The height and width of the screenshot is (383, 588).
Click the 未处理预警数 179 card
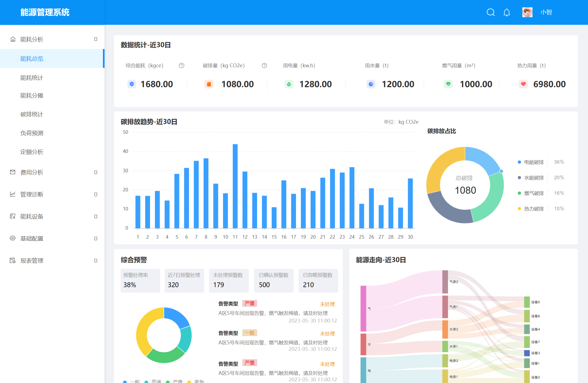[x=229, y=281]
